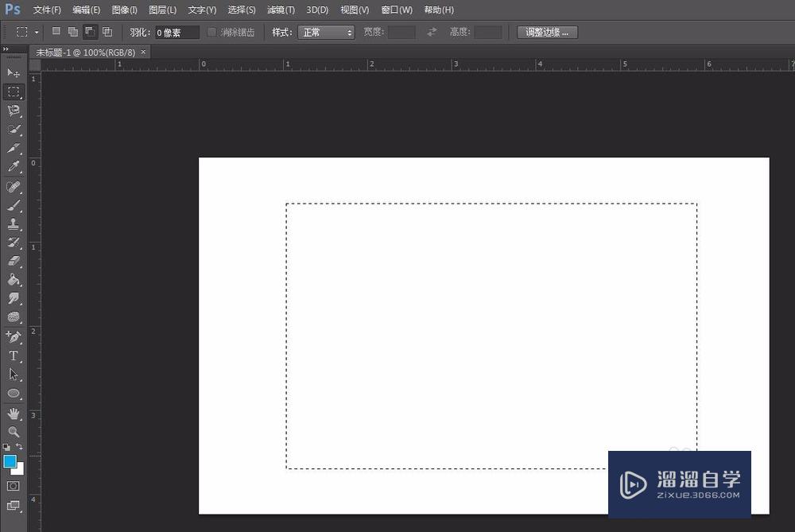Select the Healing Brush tool
Viewport: 795px width, 532px height.
(x=14, y=187)
